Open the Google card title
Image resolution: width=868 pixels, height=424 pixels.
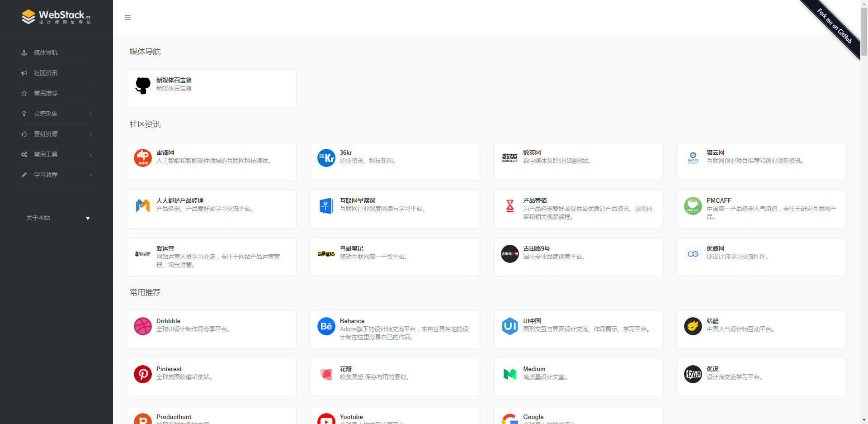[x=533, y=417]
